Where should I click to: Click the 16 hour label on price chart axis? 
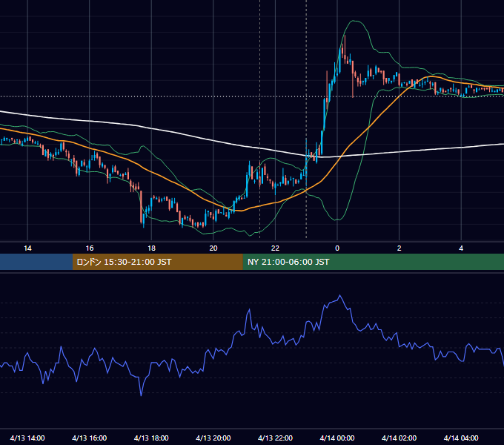[90, 248]
